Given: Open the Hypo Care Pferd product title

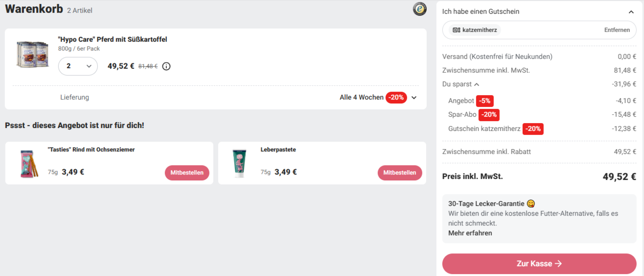Looking at the screenshot, I should point(113,39).
